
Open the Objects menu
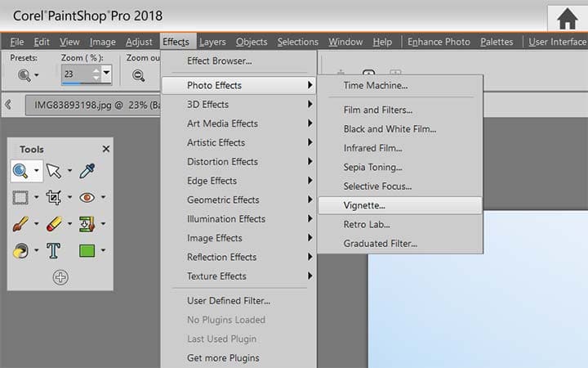[252, 42]
